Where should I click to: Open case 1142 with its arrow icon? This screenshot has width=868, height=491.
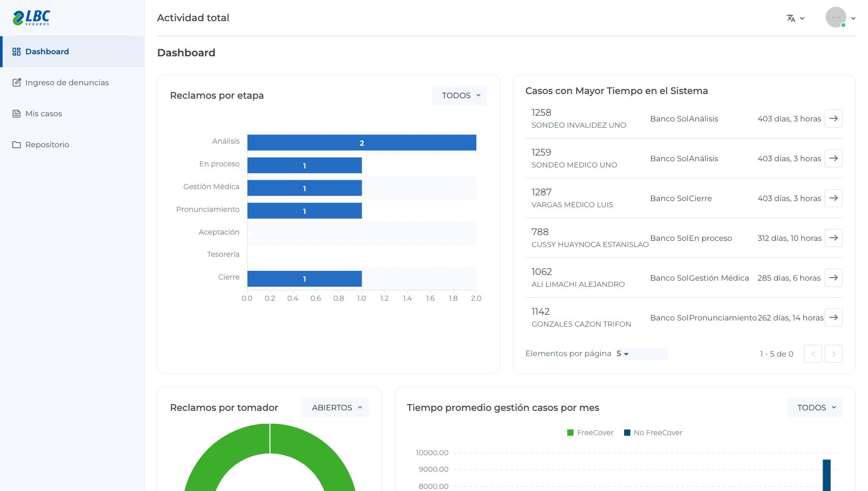pos(833,317)
